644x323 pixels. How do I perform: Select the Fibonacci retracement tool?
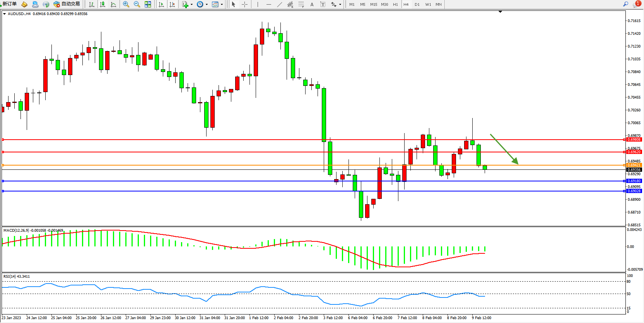301,4
